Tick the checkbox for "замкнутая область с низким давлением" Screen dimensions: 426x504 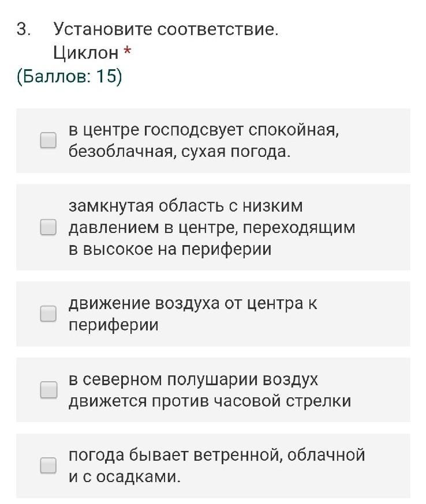(x=48, y=227)
